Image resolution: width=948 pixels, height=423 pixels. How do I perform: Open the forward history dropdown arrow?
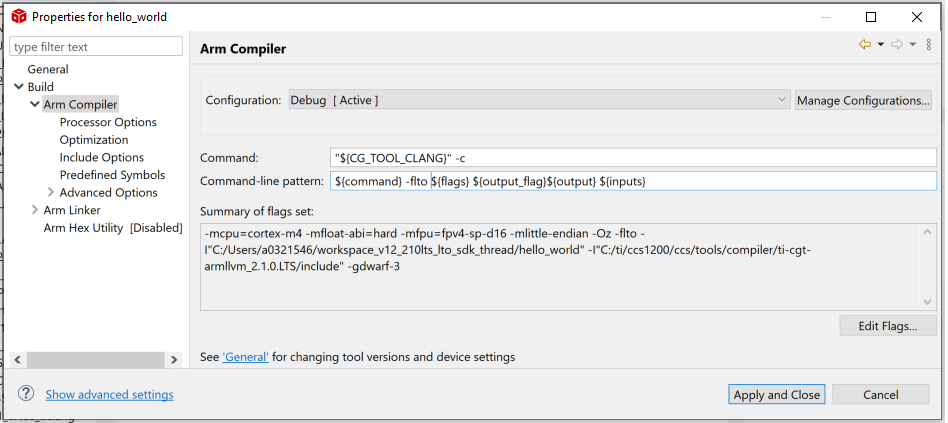913,44
